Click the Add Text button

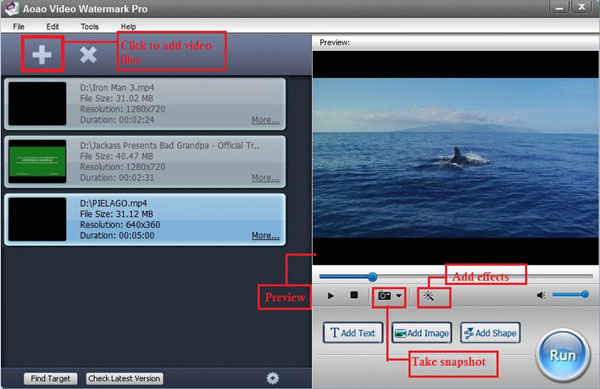click(x=353, y=333)
